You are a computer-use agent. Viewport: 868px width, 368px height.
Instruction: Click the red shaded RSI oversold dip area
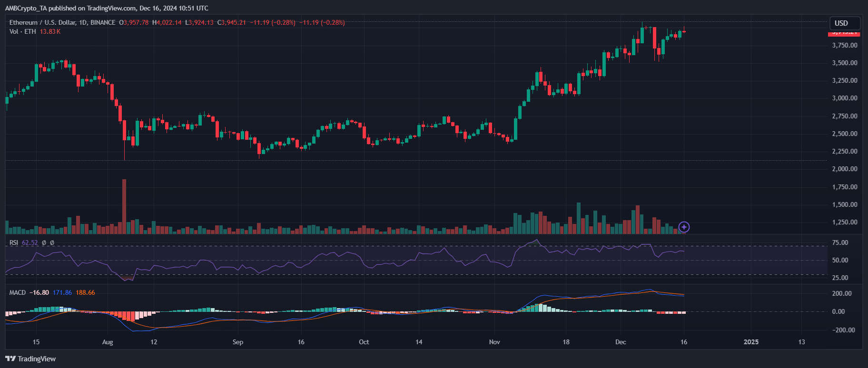coord(127,278)
